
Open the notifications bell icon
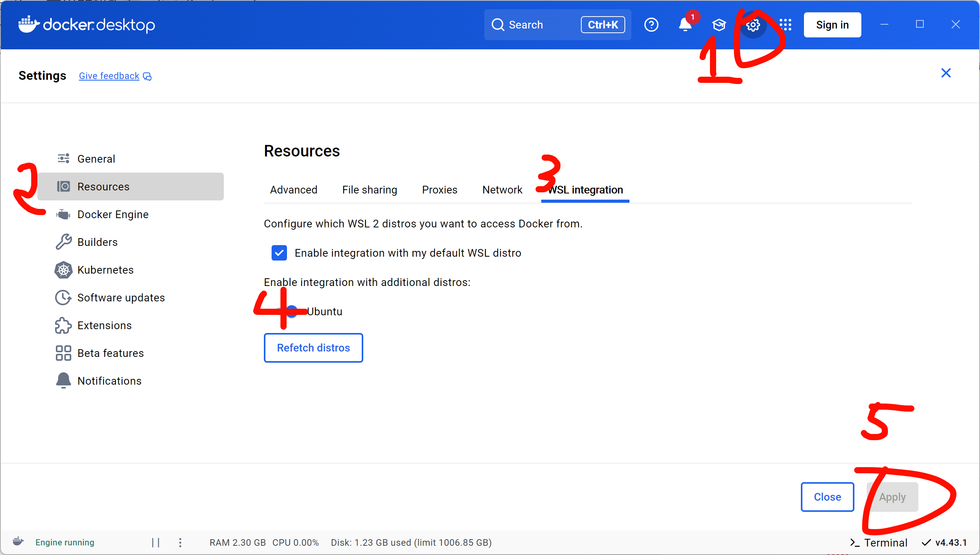tap(685, 25)
